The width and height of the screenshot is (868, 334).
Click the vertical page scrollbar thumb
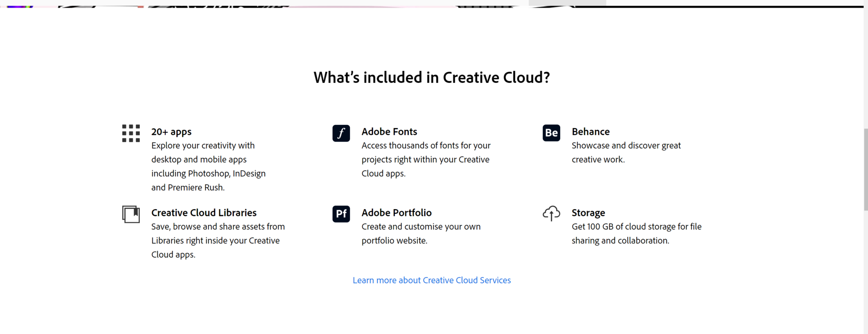click(x=866, y=170)
